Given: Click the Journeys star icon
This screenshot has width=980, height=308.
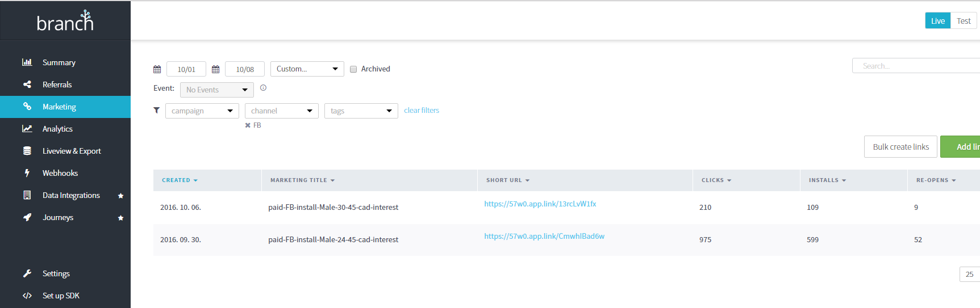Looking at the screenshot, I should (x=120, y=218).
